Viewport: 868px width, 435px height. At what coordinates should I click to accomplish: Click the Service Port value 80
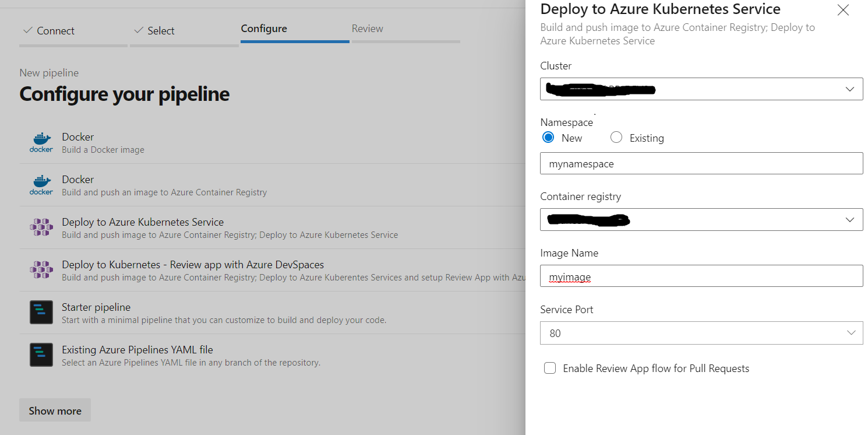tap(555, 334)
